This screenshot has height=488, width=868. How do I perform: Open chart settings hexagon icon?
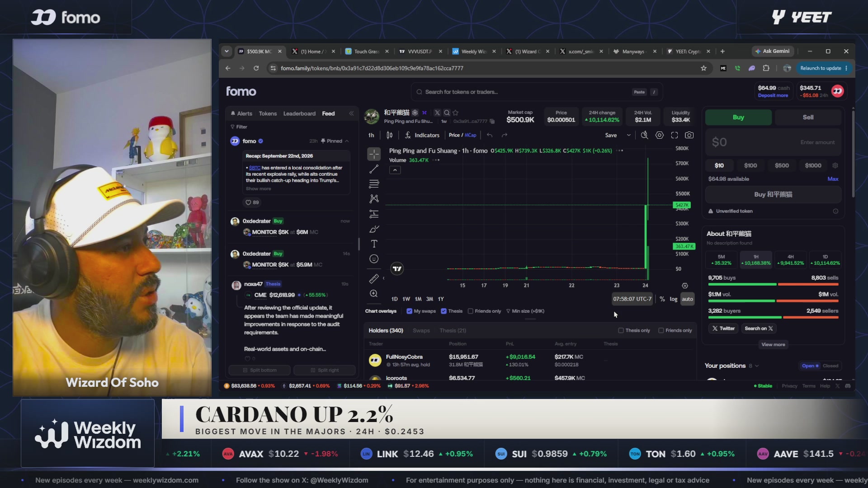[660, 135]
